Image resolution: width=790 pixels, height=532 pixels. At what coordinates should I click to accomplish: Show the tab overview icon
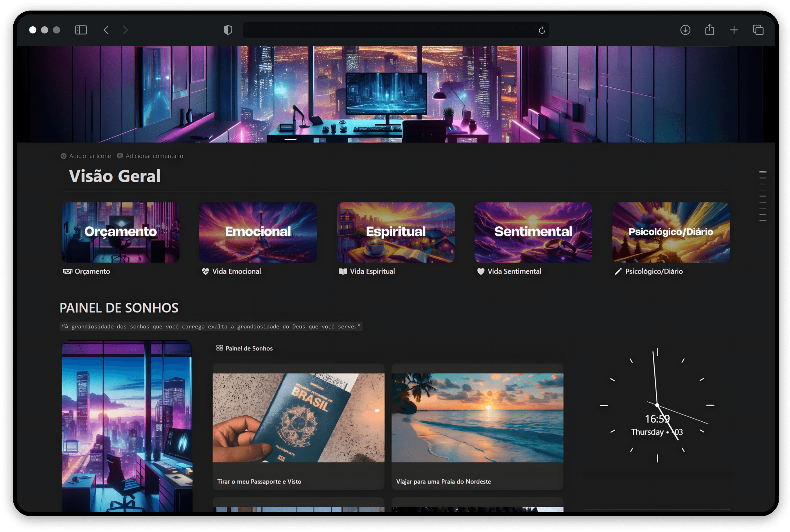point(758,30)
